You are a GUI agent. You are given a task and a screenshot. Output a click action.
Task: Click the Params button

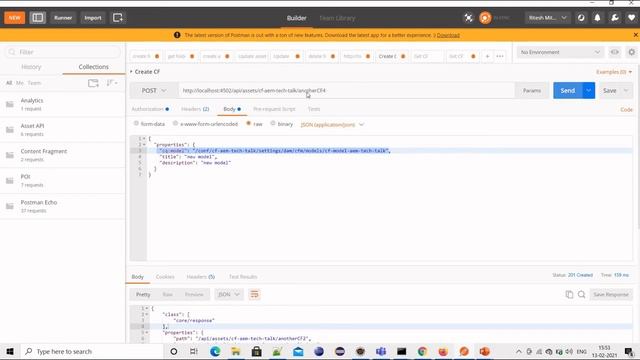(x=532, y=91)
